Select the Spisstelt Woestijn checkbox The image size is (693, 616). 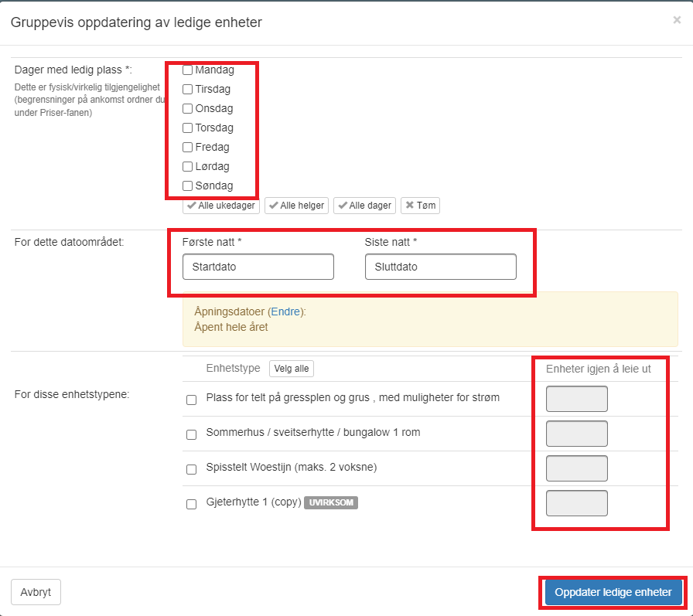[x=191, y=469]
